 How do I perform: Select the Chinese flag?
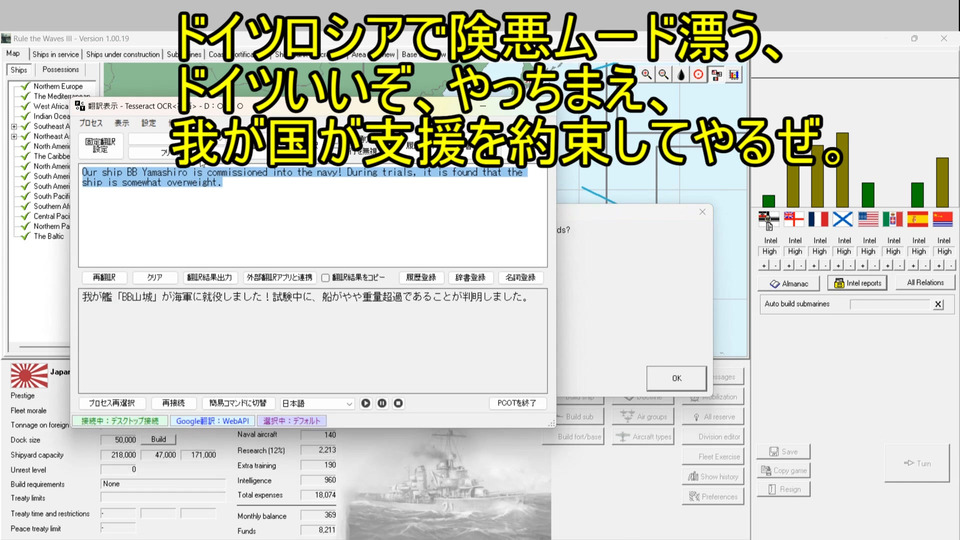coord(943,219)
